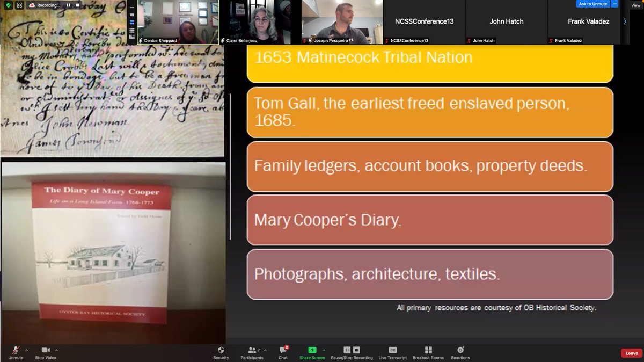Click the Tom Gall 1685 slide box
Viewport: 644px width, 362px height.
pos(430,112)
